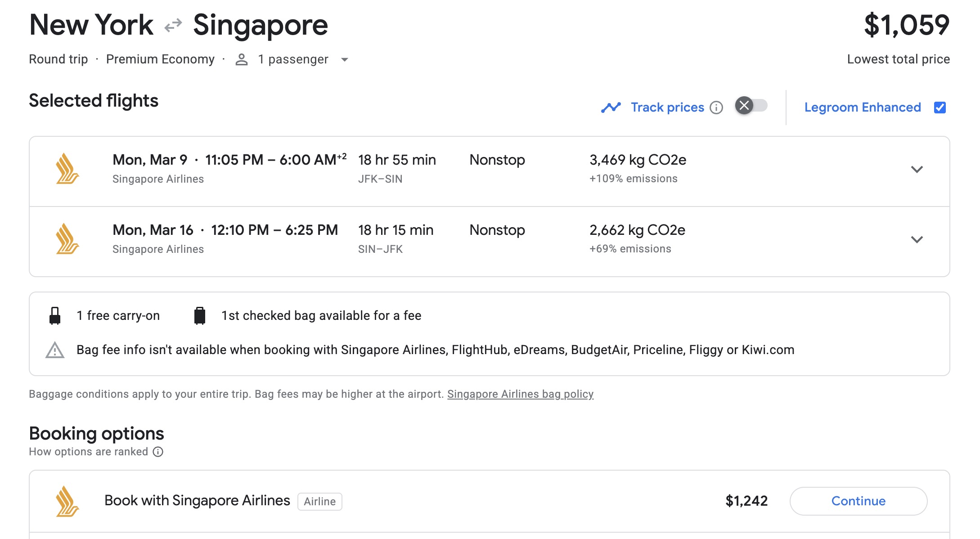The image size is (980, 539).
Task: Open the Track prices info tooltip
Action: 717,108
